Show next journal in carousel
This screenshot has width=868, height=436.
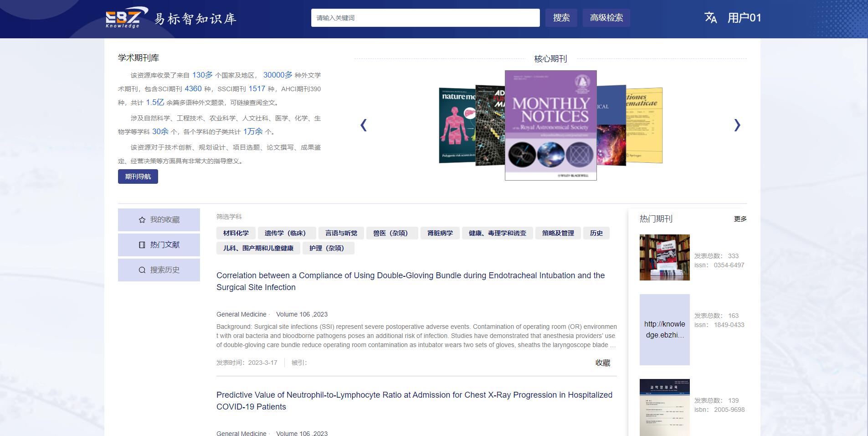737,125
